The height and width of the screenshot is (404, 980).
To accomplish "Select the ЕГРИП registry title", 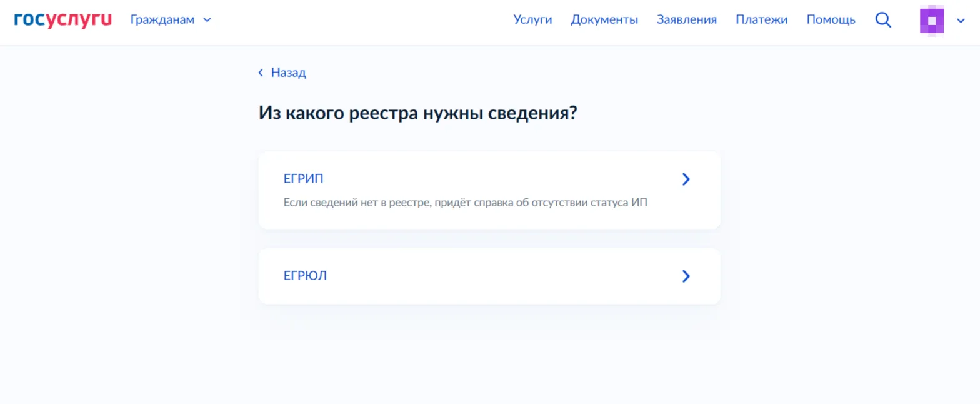I will pyautogui.click(x=303, y=179).
